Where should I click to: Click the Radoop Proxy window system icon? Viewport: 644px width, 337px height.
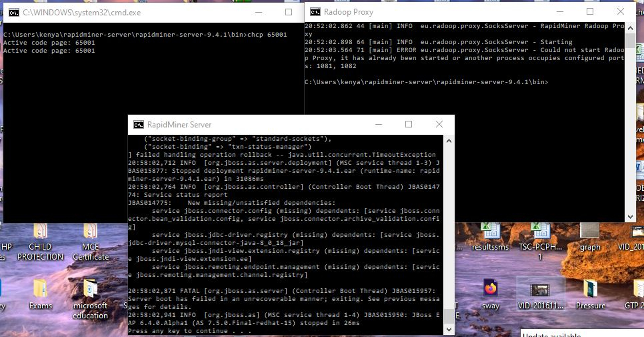point(315,12)
